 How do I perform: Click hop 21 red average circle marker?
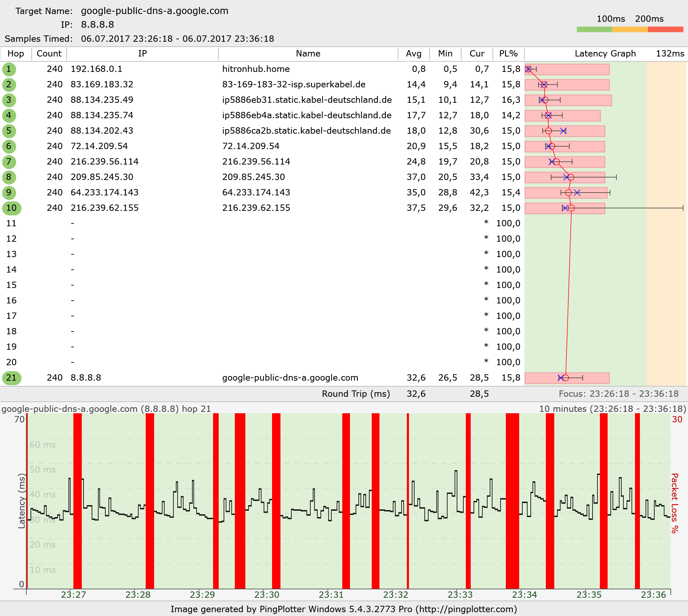(x=565, y=378)
